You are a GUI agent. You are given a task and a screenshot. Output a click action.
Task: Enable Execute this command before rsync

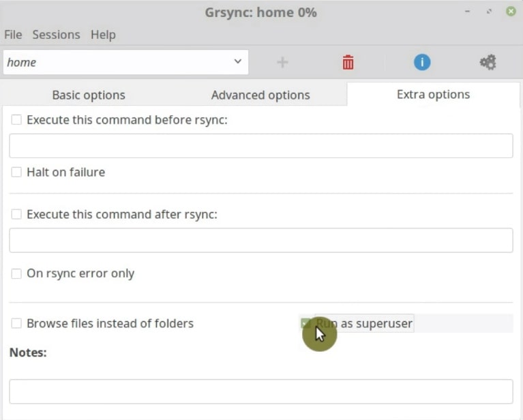pos(16,120)
